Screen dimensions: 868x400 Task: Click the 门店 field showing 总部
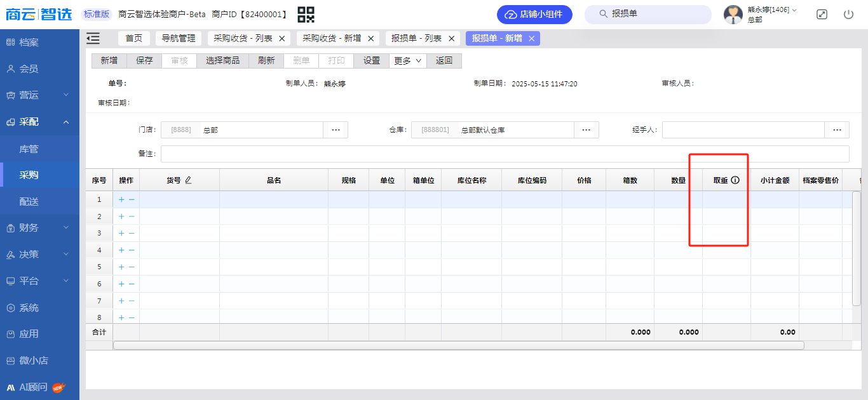pyautogui.click(x=242, y=130)
